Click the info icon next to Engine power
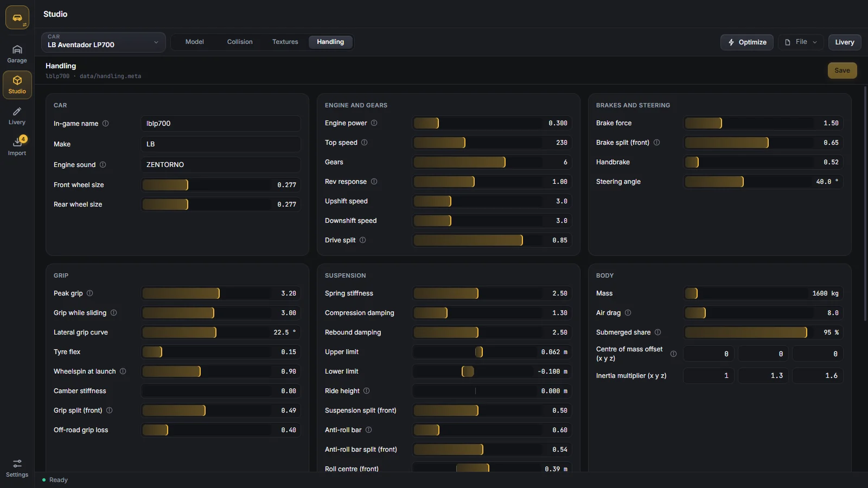 (x=374, y=123)
